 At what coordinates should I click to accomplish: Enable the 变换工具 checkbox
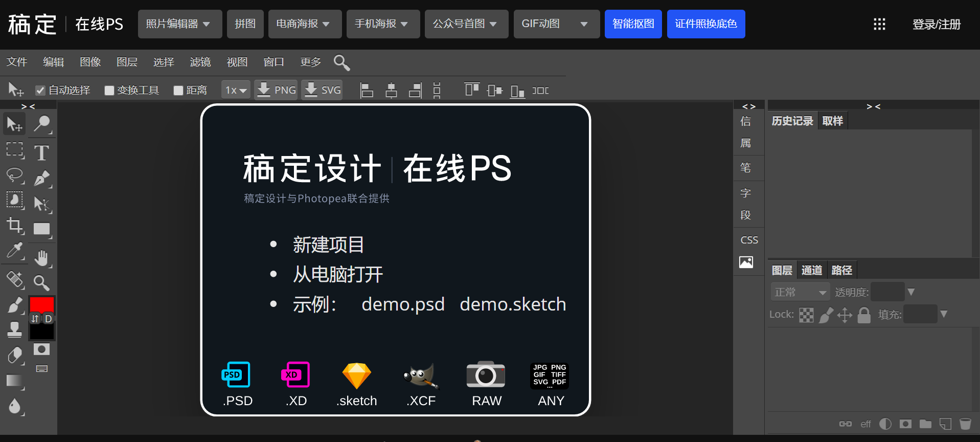[x=109, y=91]
